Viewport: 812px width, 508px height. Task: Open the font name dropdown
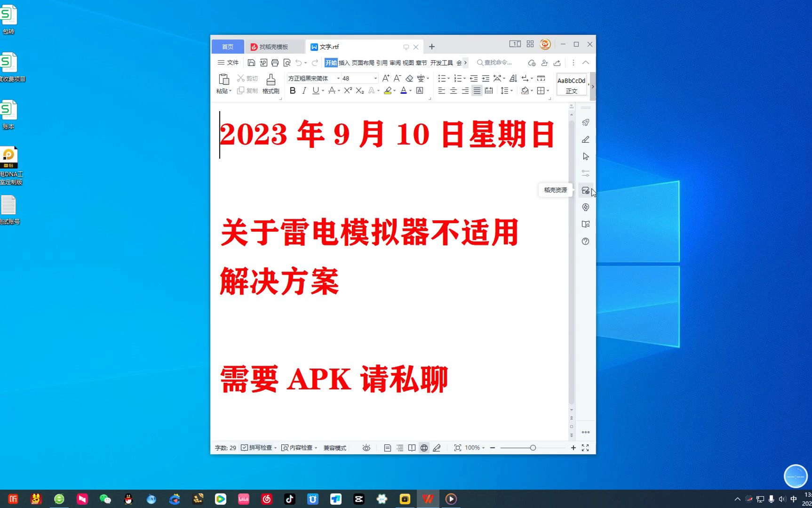click(x=338, y=78)
